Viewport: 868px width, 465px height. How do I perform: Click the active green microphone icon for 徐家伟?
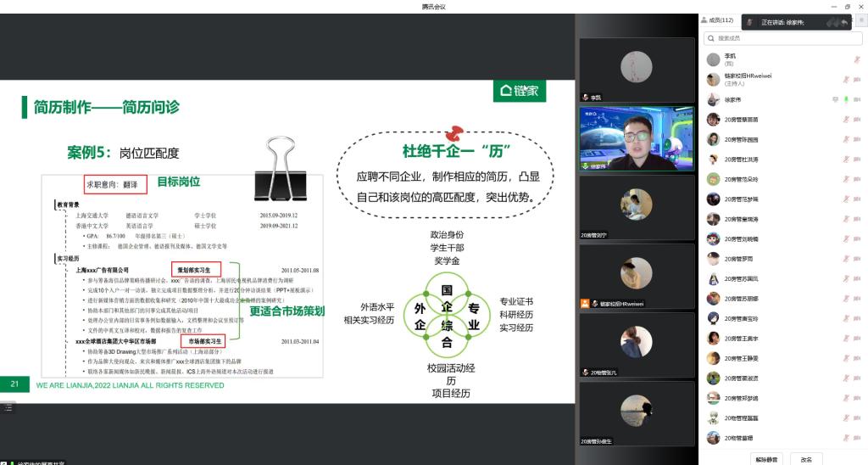click(845, 99)
